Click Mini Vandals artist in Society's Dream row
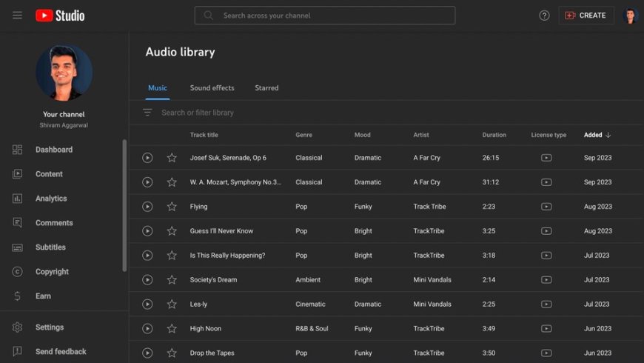 pos(432,279)
